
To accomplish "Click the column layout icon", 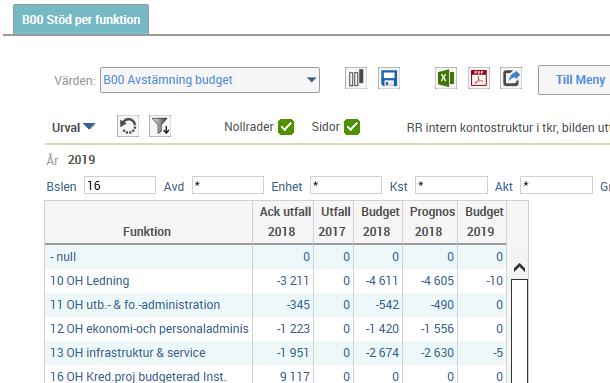I will 356,78.
